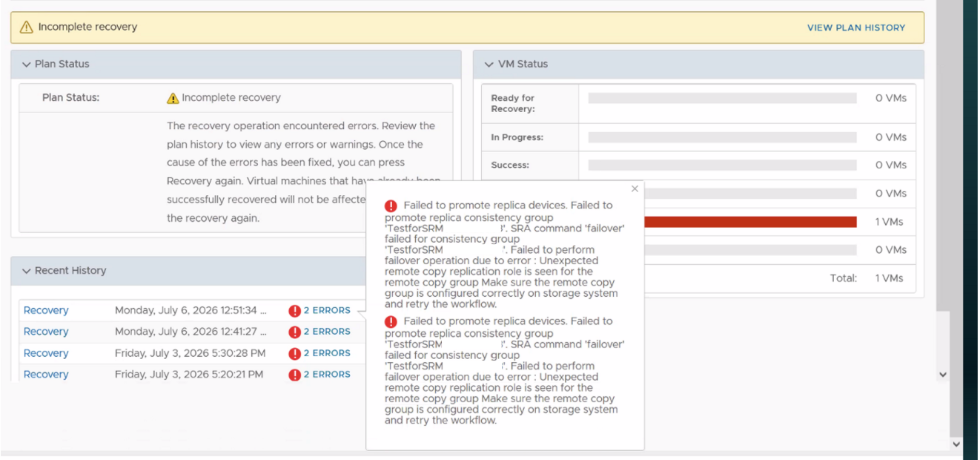The height and width of the screenshot is (460, 980).
Task: Click the error icon on 5:30:28 PM row
Action: [x=295, y=354]
